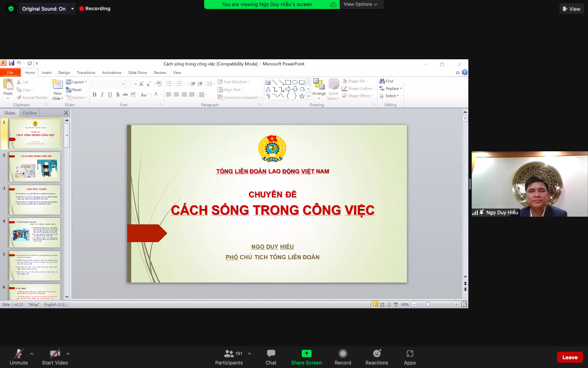Open the Reactions menu
Viewport: 588px width, 368px height.
pos(376,354)
